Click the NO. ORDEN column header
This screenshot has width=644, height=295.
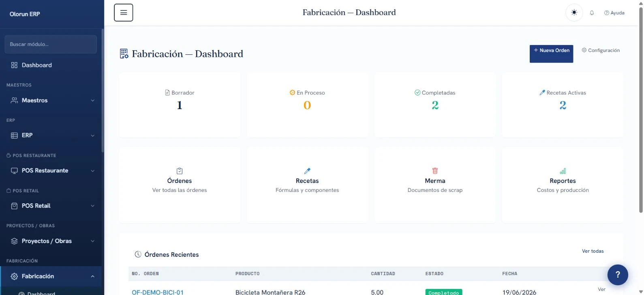click(x=145, y=274)
